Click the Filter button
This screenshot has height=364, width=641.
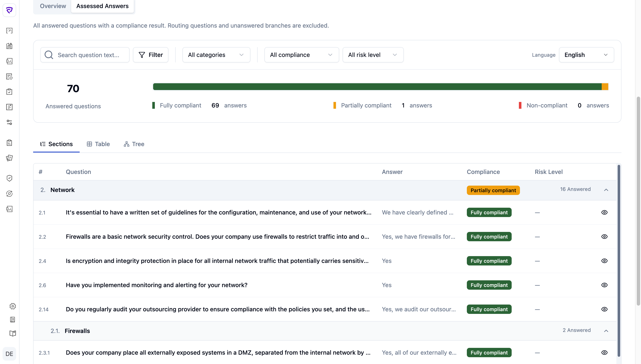(151, 55)
